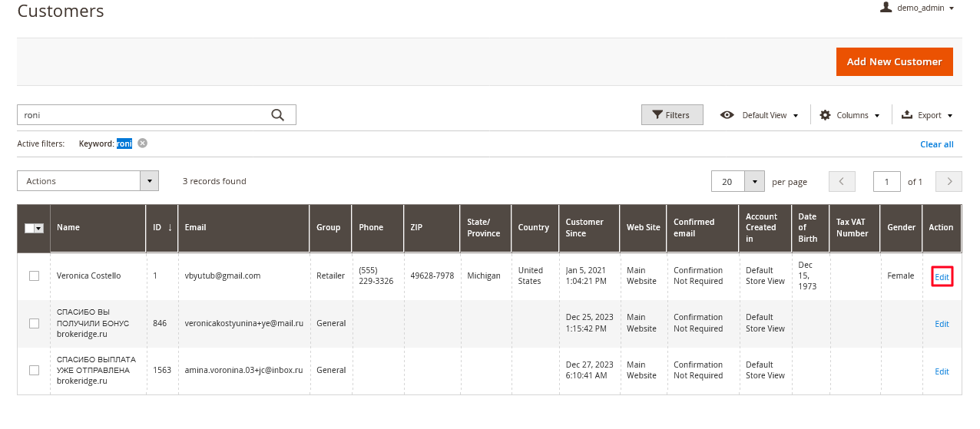Sort by Date of Birth column header
This screenshot has height=429, width=980.
click(x=810, y=228)
